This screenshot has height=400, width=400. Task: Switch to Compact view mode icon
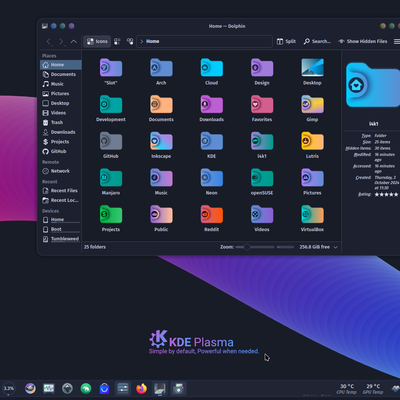(117, 41)
